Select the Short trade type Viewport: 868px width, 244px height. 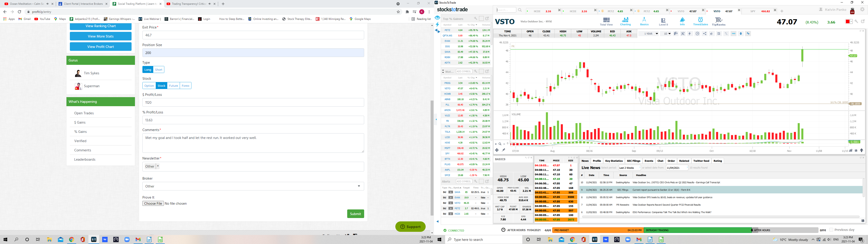point(159,69)
